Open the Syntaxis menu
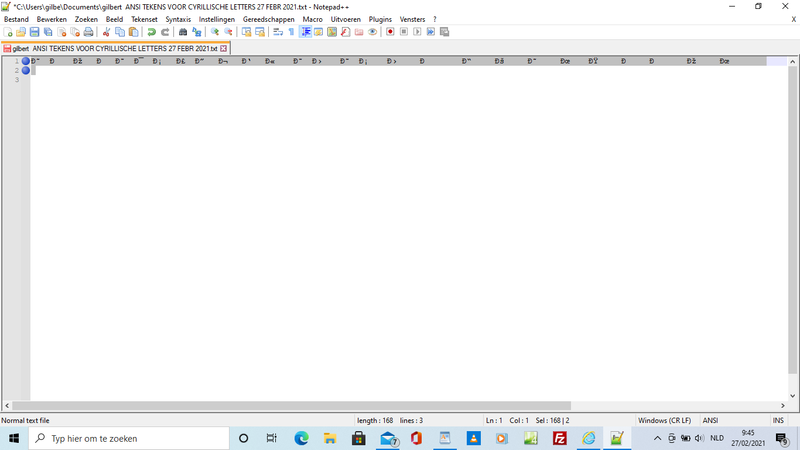Screen dimensions: 800x450 (x=178, y=19)
